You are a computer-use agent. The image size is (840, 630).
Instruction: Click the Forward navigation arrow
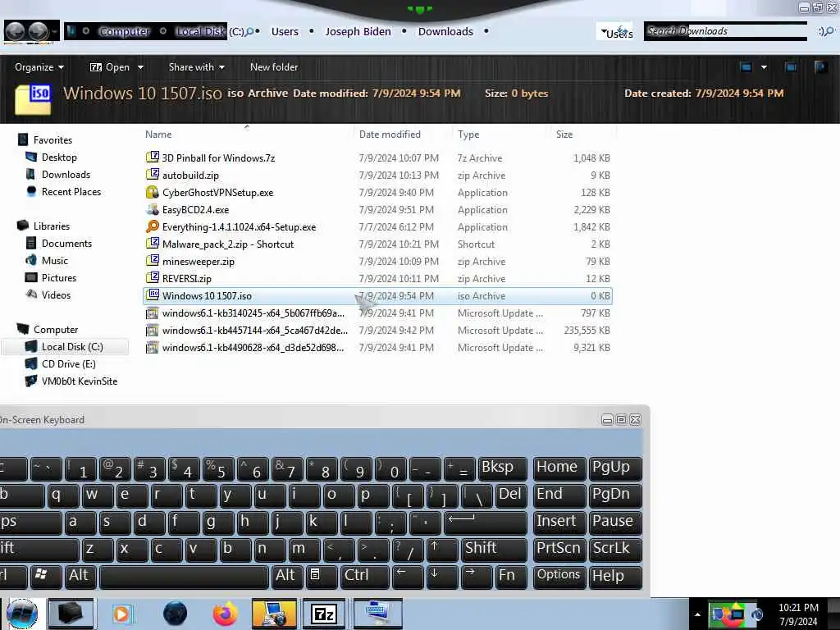click(39, 32)
